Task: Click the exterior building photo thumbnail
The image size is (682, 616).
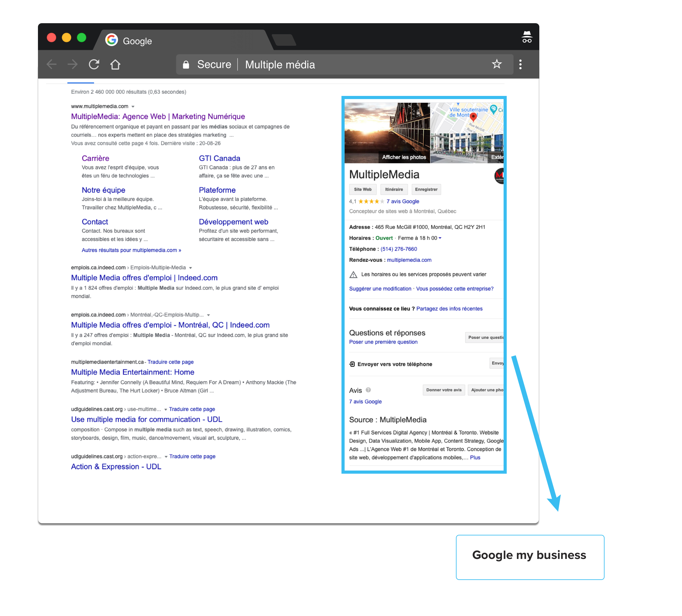Action: [x=467, y=148]
